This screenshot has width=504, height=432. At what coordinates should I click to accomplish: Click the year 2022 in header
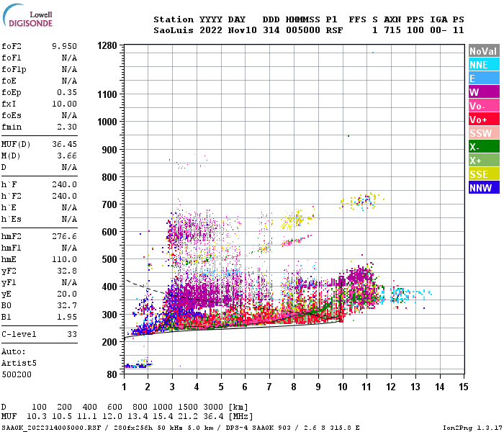coord(210,30)
